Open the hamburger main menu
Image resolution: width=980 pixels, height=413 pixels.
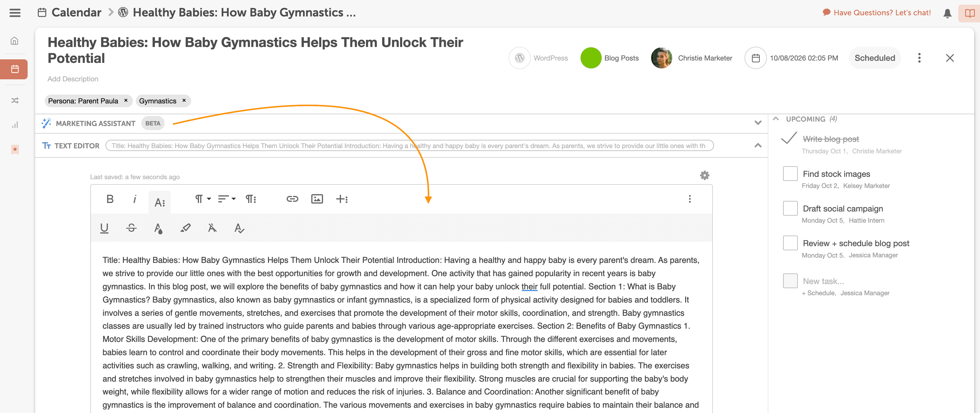pos(15,13)
